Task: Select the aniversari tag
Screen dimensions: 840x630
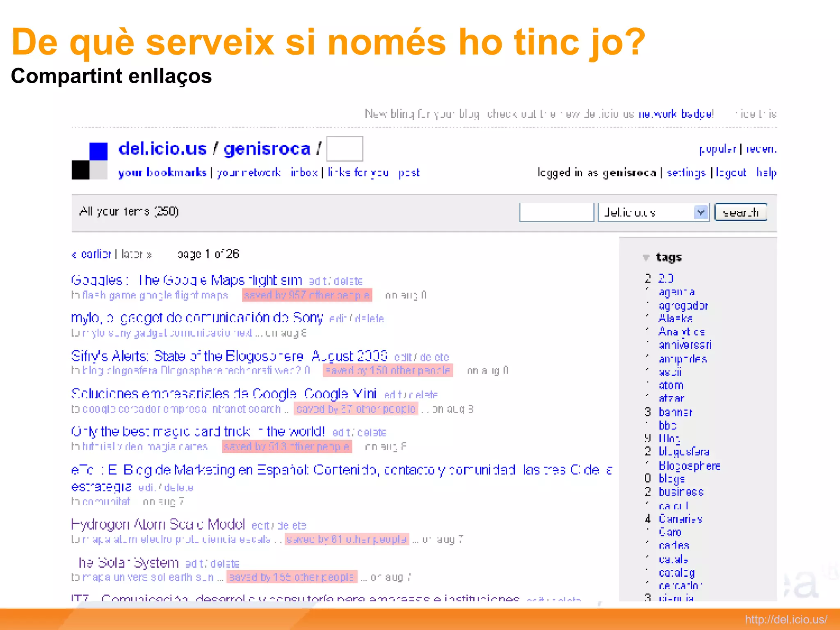Action: [x=685, y=345]
